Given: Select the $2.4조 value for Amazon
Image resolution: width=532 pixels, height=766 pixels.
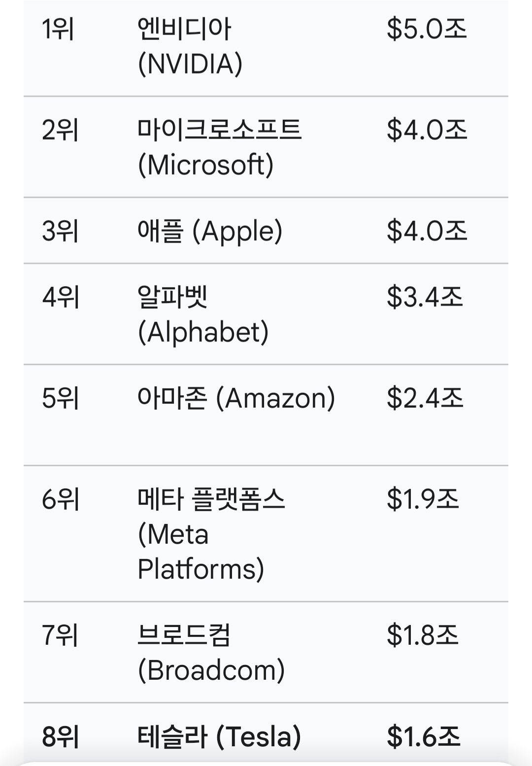Looking at the screenshot, I should (x=425, y=398).
